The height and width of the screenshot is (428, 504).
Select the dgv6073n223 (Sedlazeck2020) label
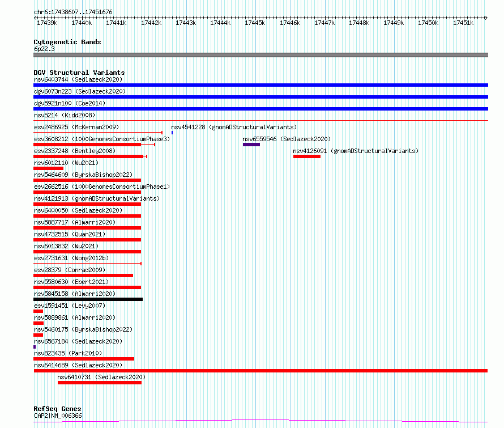[x=80, y=91]
